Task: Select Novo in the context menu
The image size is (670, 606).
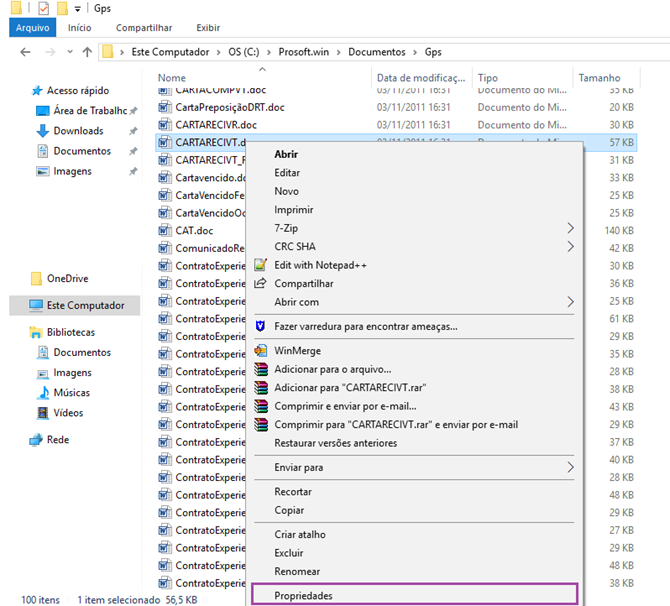Action: coord(286,191)
